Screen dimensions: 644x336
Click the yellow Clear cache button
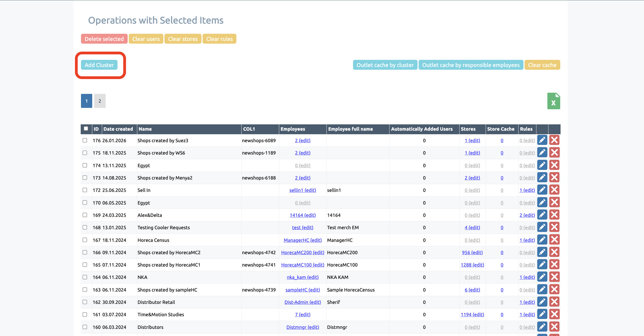542,65
